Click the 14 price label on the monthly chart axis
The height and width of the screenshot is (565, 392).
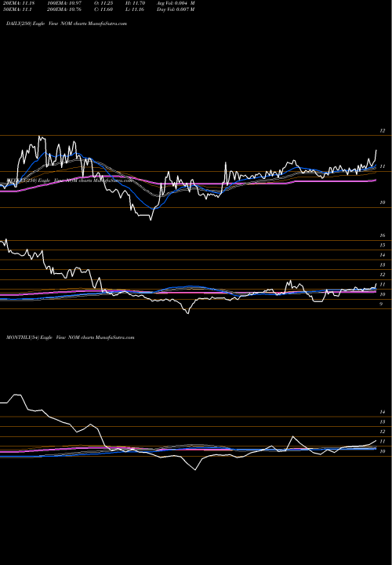pyautogui.click(x=383, y=412)
